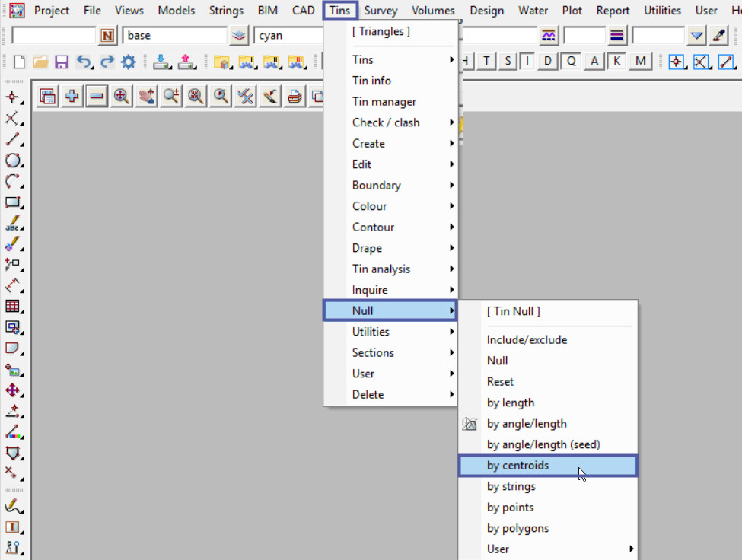Screen dimensions: 742x560
Task: Toggle the Q snap button
Action: (x=571, y=62)
